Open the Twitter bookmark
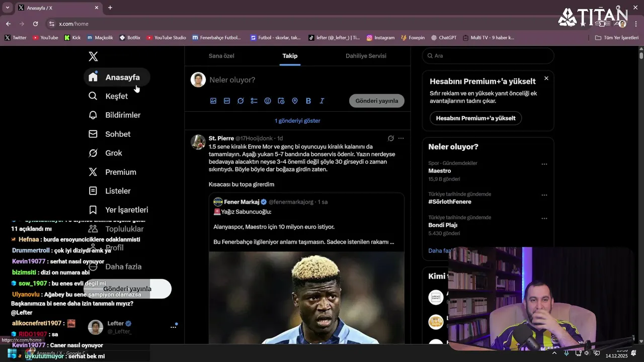This screenshot has width=644, height=362. (16, 38)
